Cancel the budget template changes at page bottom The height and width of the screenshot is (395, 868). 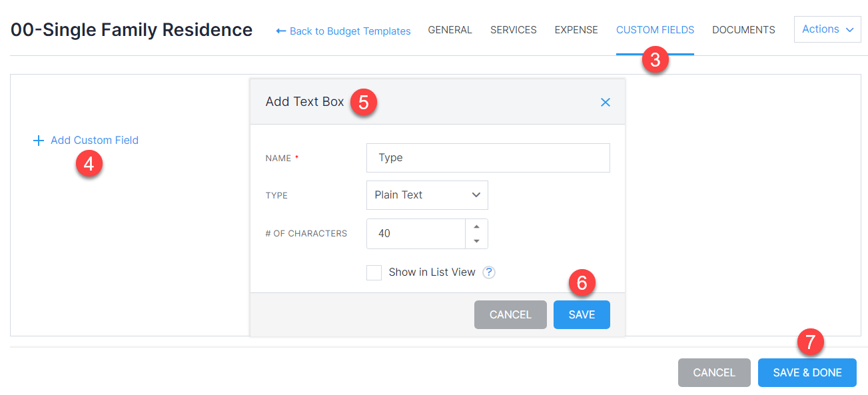(x=714, y=372)
